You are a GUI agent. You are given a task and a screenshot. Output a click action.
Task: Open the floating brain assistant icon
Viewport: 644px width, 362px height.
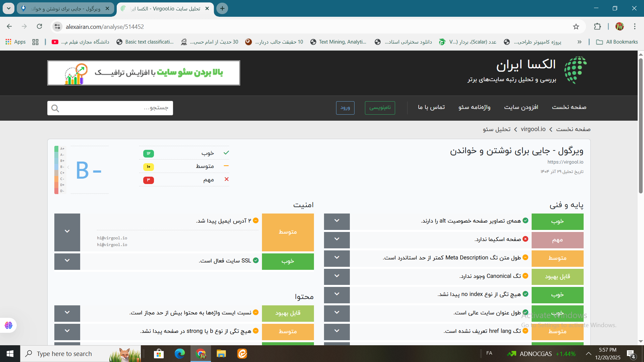point(8,325)
